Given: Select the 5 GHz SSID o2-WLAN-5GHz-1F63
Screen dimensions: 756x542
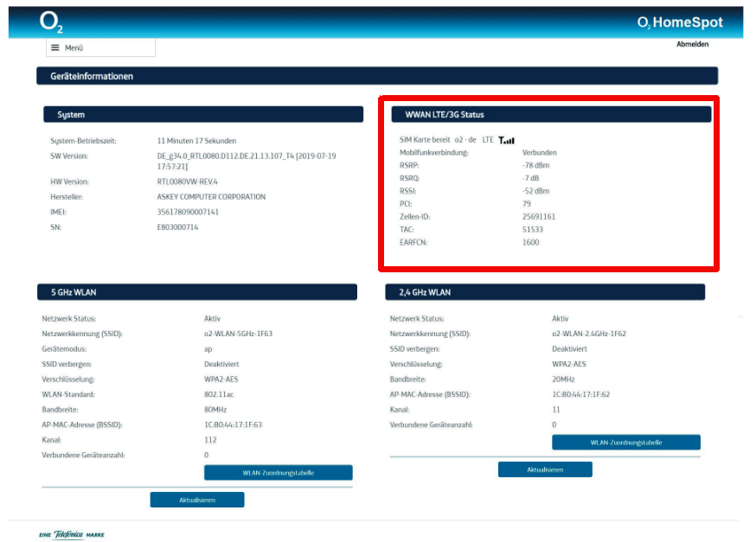Looking at the screenshot, I should (x=238, y=334).
